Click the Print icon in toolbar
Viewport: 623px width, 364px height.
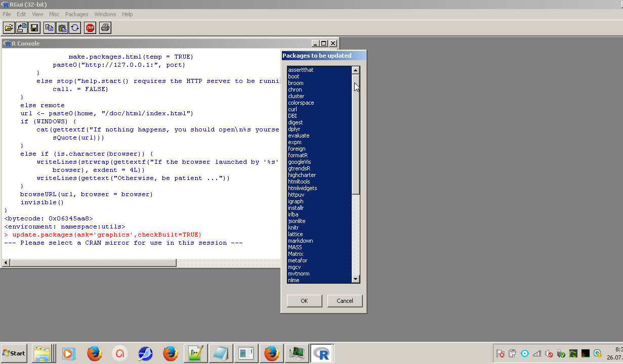[105, 28]
